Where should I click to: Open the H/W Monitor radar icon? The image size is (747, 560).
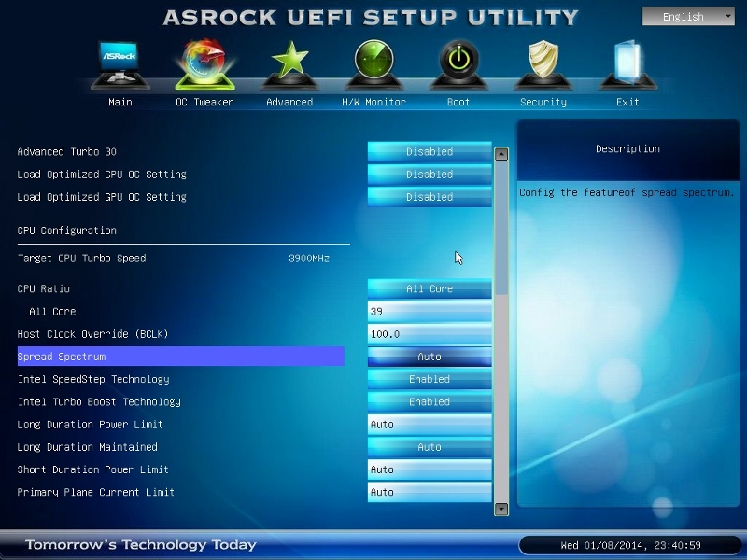(374, 65)
